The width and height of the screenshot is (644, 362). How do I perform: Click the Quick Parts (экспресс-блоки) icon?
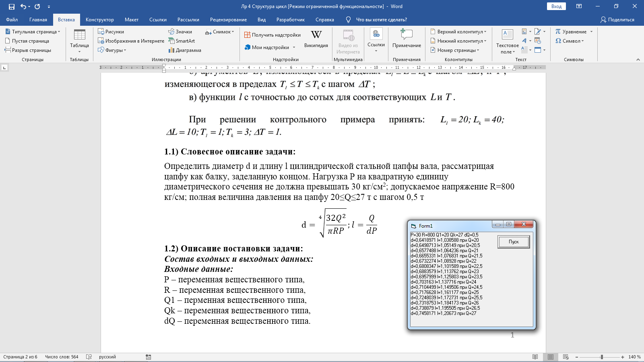(x=526, y=31)
